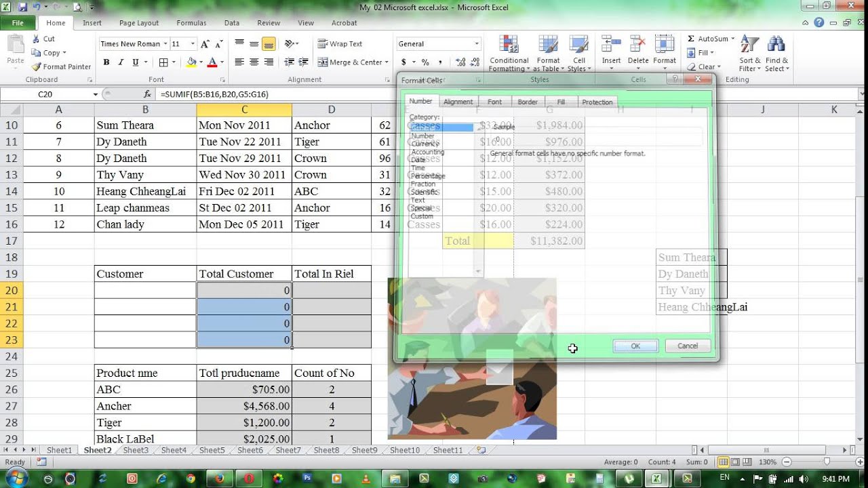This screenshot has width=868, height=488.
Task: Switch to Normal view in the status bar
Action: point(723,462)
